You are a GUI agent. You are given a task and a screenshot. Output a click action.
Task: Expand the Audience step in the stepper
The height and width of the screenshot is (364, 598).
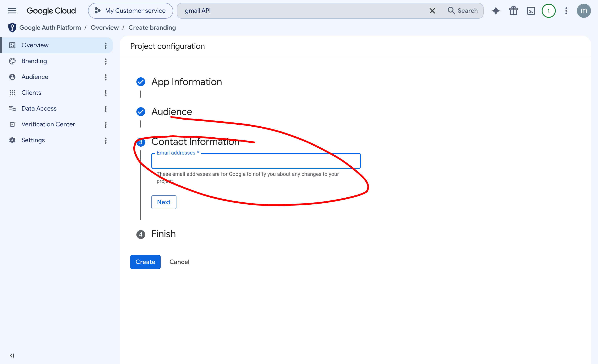172,112
